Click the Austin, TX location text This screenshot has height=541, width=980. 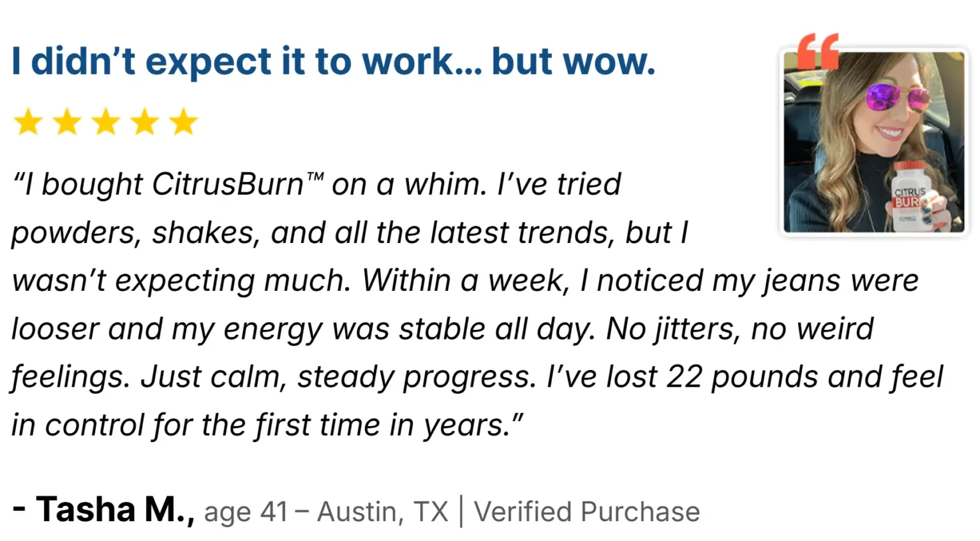383,512
